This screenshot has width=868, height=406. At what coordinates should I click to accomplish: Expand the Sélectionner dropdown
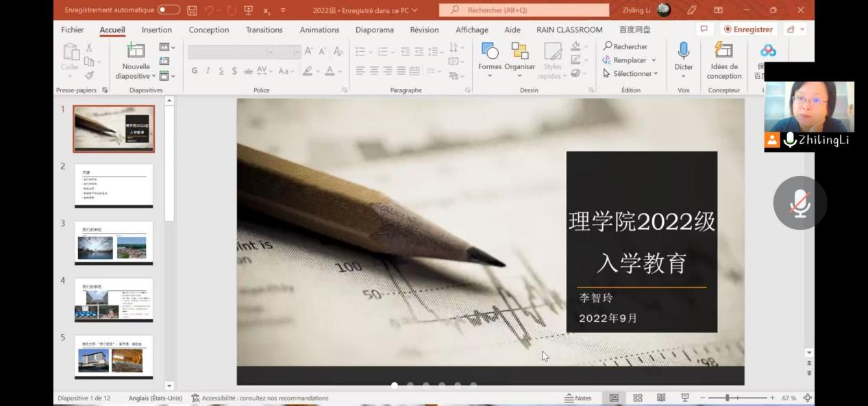(x=655, y=73)
